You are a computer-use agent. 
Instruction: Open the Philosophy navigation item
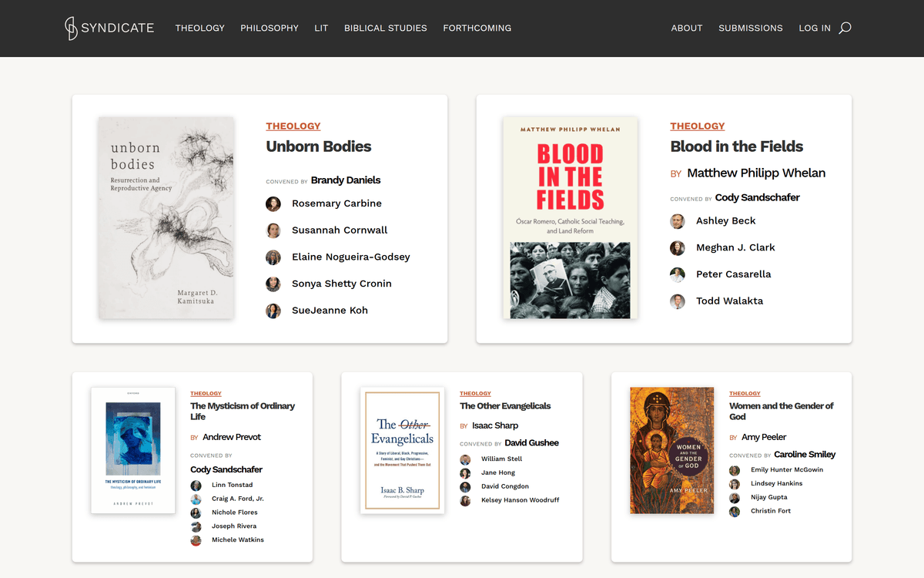269,28
